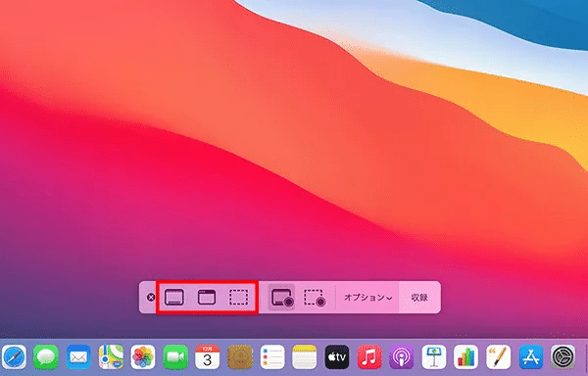Image resolution: width=588 pixels, height=376 pixels.
Task: Choose record selected portion mode
Action: click(315, 298)
